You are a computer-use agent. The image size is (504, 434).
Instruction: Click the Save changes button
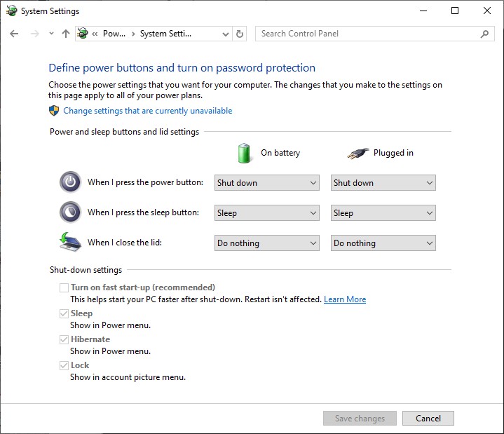(x=360, y=419)
